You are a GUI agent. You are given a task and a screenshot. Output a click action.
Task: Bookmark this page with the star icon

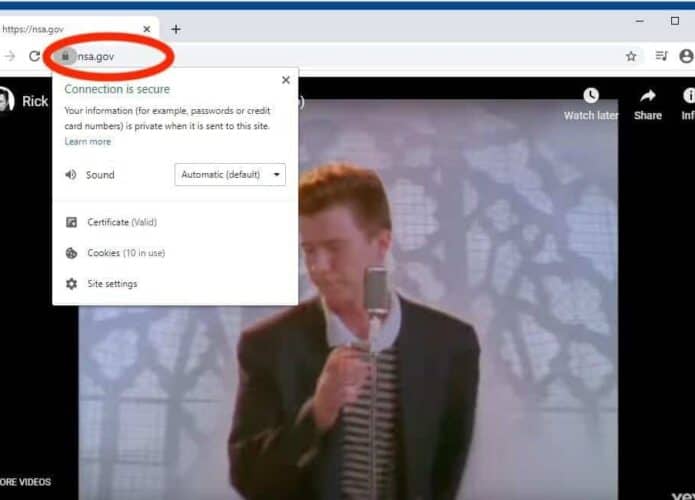tap(631, 56)
